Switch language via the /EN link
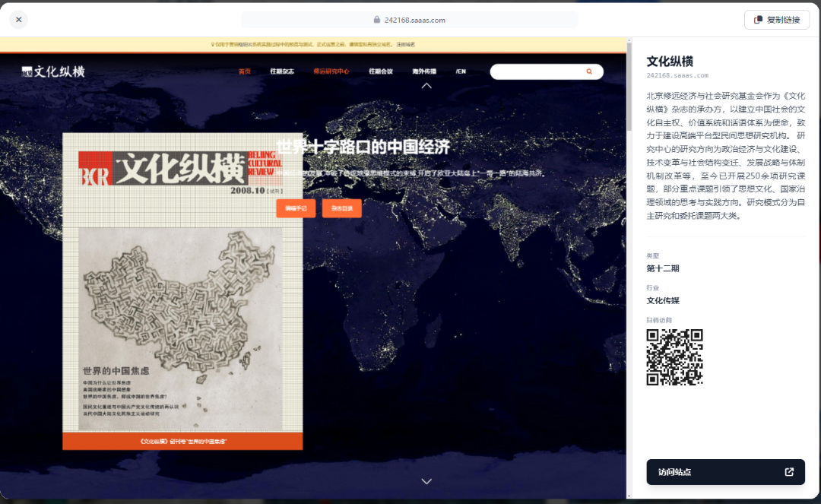 click(x=461, y=71)
